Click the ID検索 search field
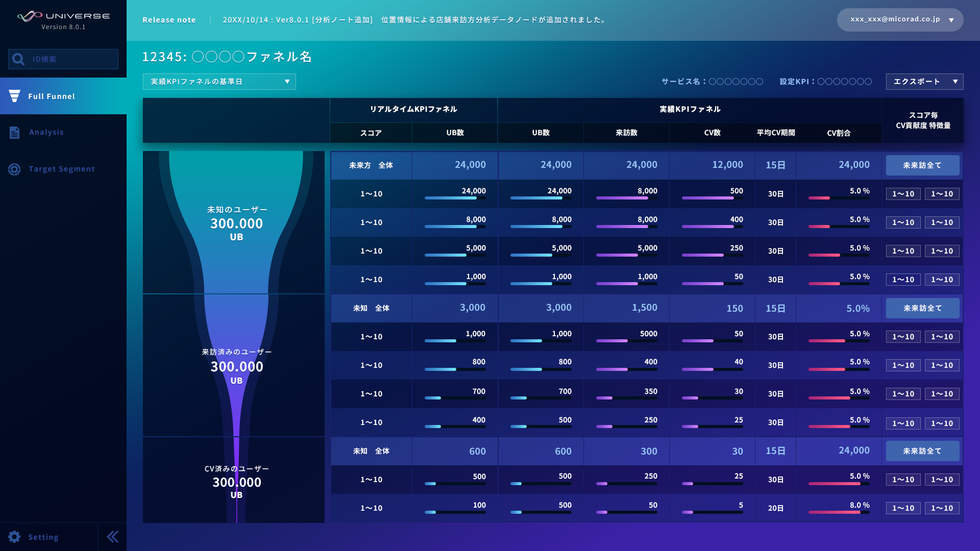Viewport: 980px width, 551px height. pos(71,59)
